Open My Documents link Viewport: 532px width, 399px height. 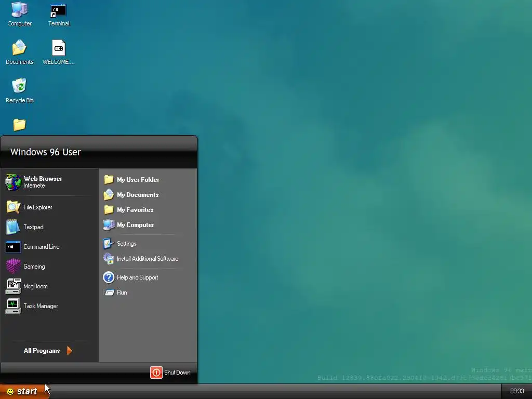pos(138,194)
